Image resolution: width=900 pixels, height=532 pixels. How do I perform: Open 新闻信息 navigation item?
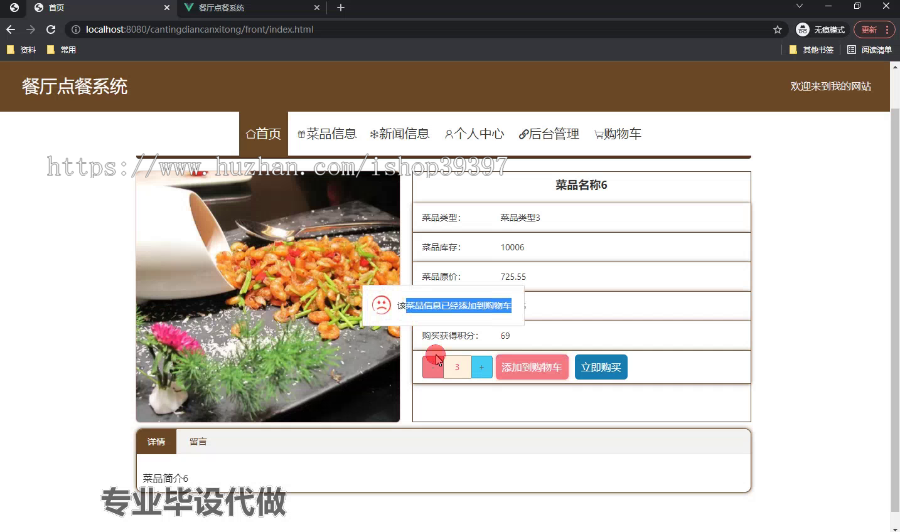click(399, 134)
